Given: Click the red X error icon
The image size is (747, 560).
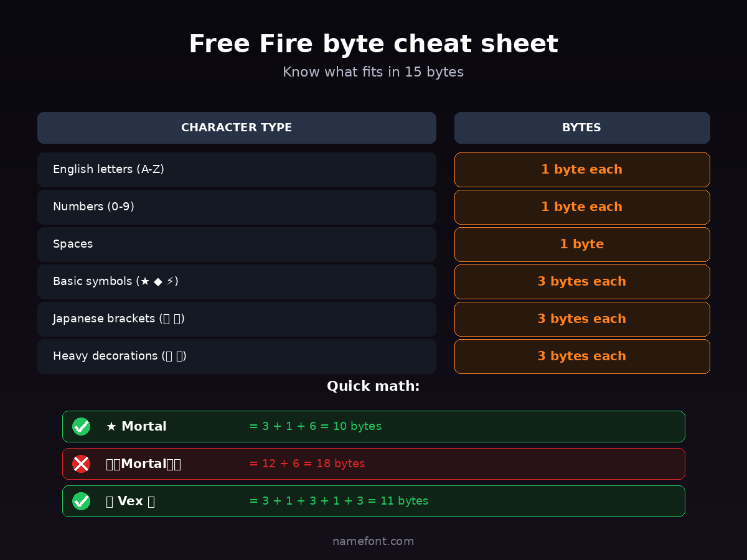Looking at the screenshot, I should pos(81,464).
